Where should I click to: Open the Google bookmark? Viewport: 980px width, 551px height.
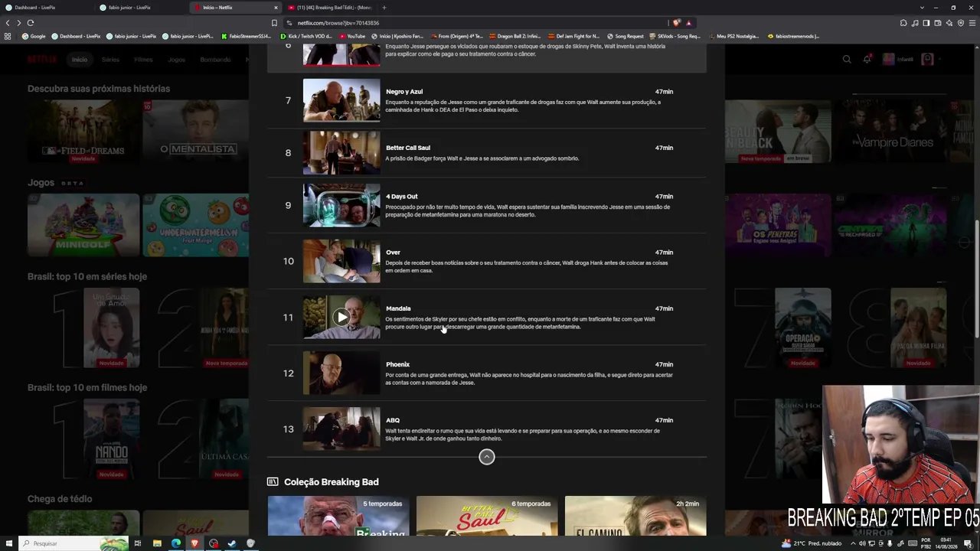point(34,36)
